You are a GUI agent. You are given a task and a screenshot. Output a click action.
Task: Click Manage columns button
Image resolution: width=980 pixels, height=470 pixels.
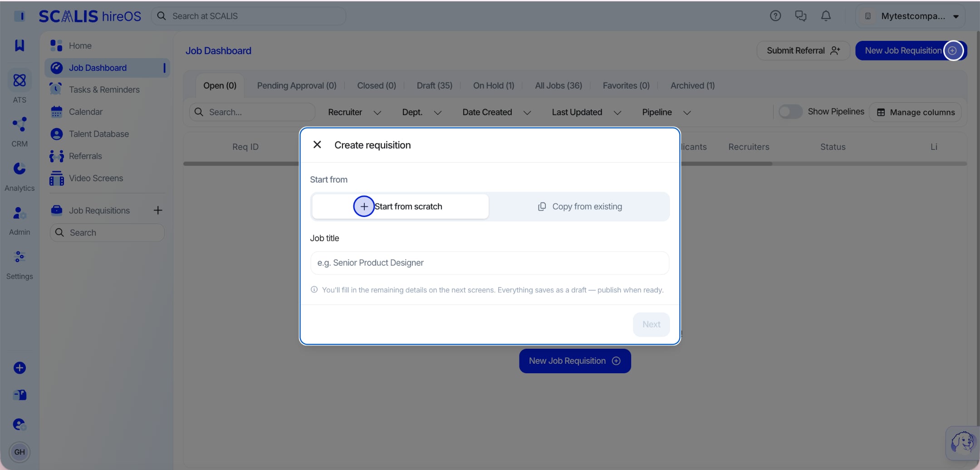click(x=915, y=112)
